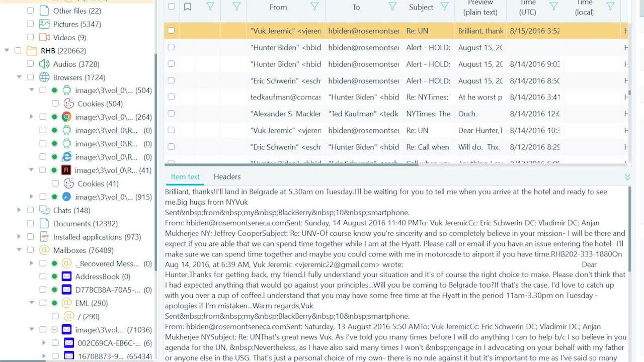Click the Browsers globe icon
The width and height of the screenshot is (644, 362).
(x=44, y=77)
